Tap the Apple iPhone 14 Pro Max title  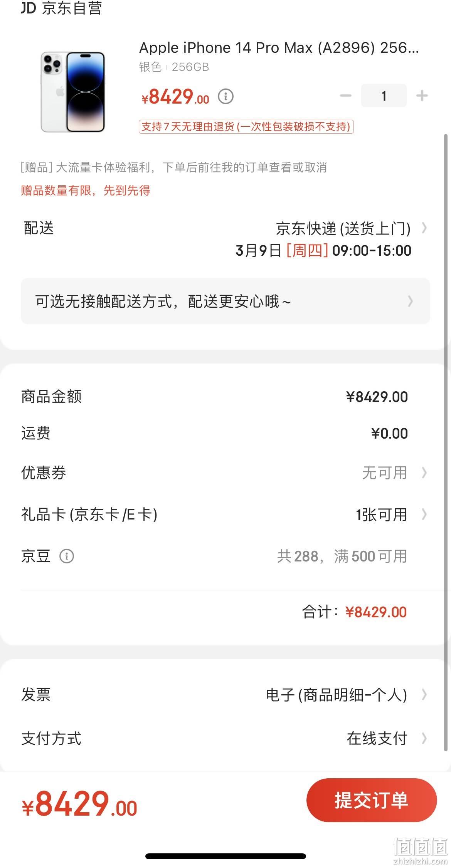(x=279, y=48)
